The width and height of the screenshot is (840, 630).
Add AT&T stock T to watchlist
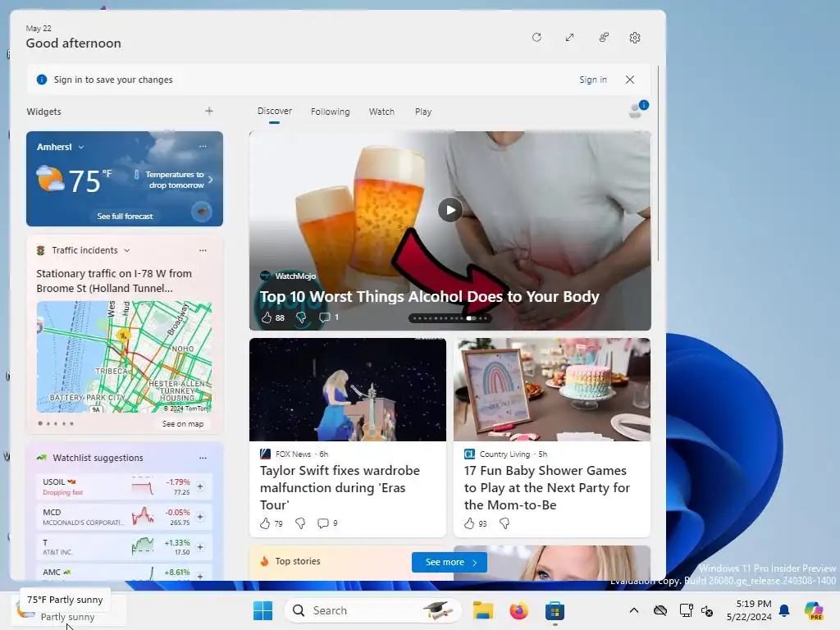(x=200, y=547)
